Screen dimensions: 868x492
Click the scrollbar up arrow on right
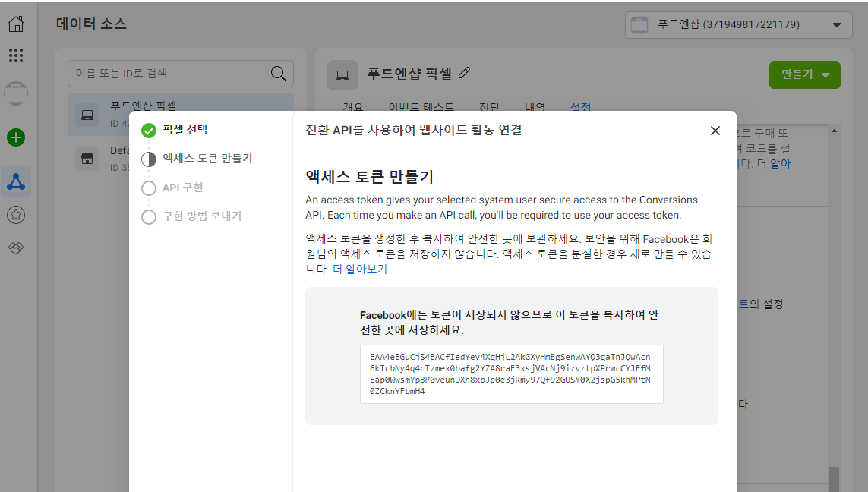coord(835,131)
